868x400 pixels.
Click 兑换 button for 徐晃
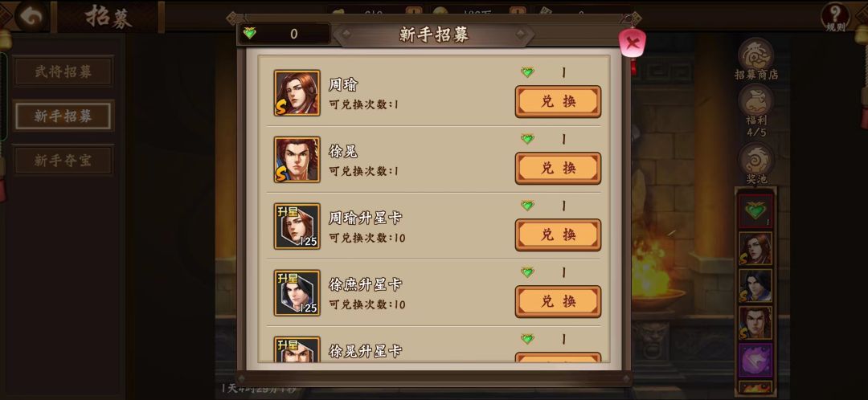(558, 168)
